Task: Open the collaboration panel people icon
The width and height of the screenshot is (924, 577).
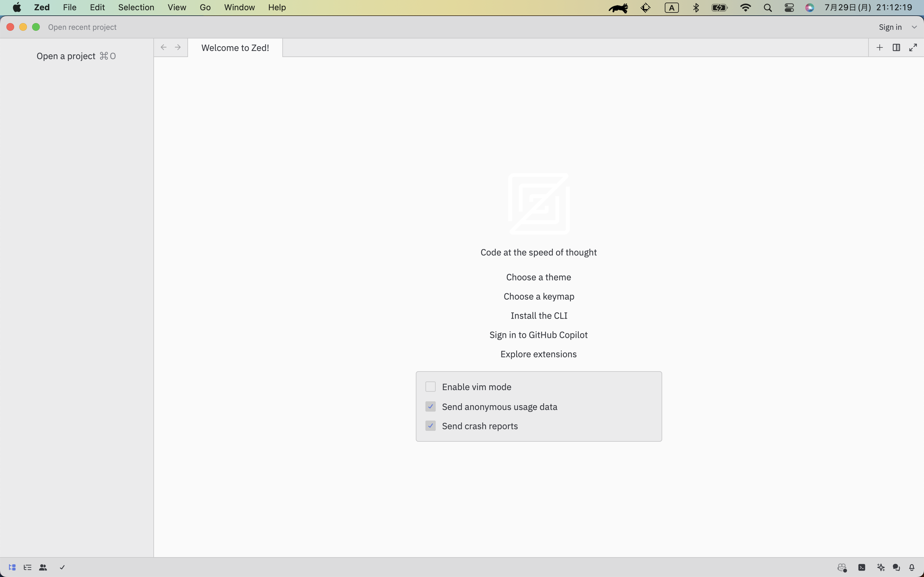Action: pos(43,567)
